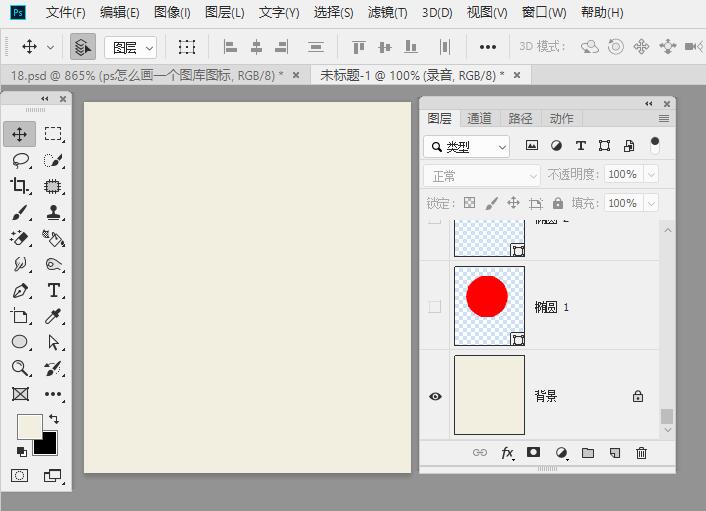Create a new layer
Screen dimensions: 706x511
click(615, 452)
